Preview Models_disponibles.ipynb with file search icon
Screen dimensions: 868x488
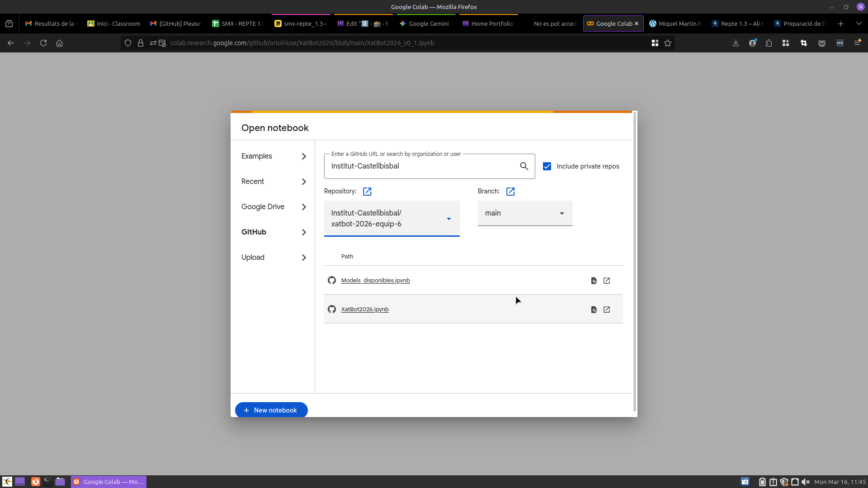[x=594, y=281]
